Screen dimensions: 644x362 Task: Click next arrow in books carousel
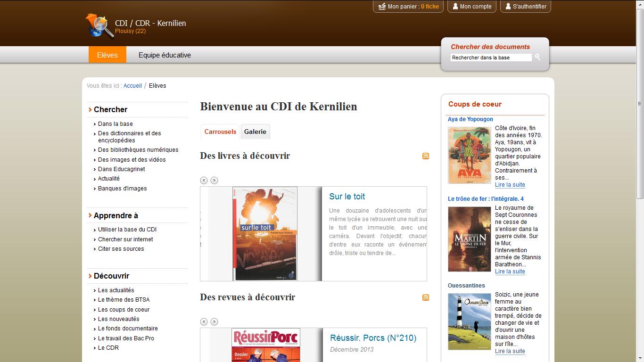(214, 180)
